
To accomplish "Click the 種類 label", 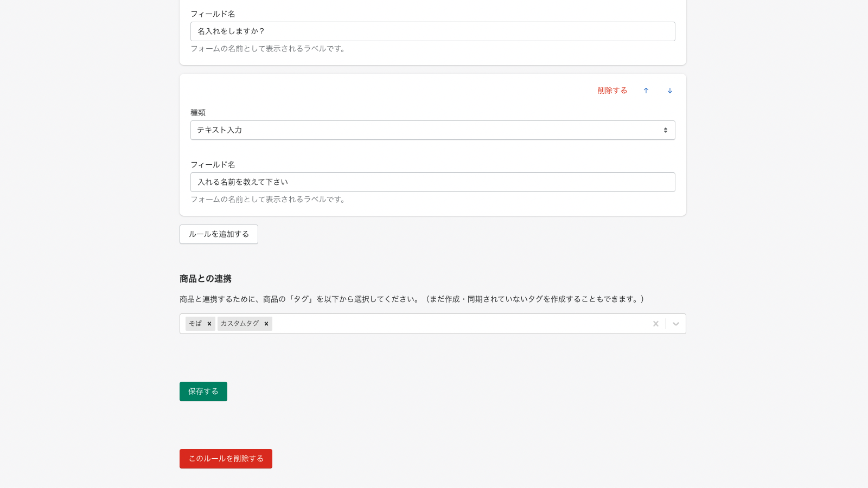I will point(198,113).
